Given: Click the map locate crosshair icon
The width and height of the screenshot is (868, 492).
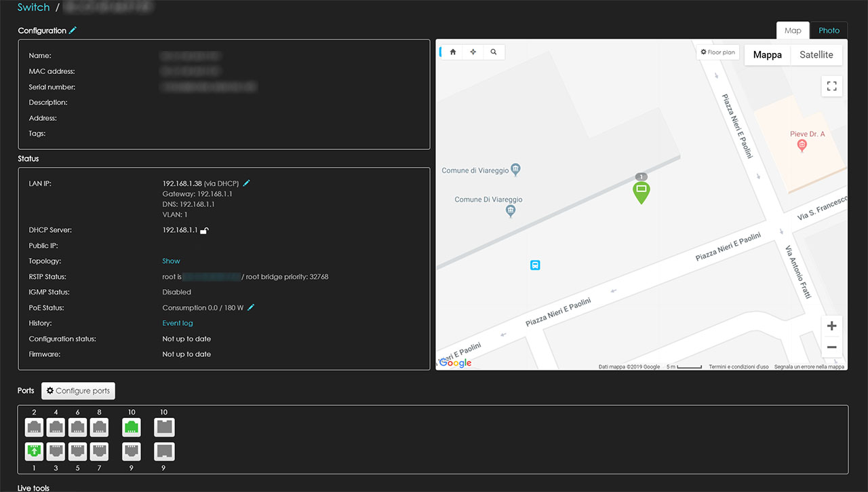Looking at the screenshot, I should 473,52.
